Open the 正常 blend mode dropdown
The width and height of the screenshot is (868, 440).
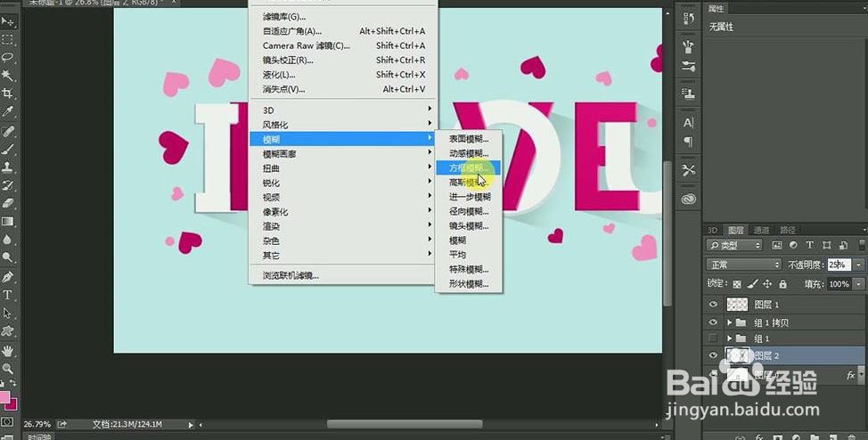point(743,265)
